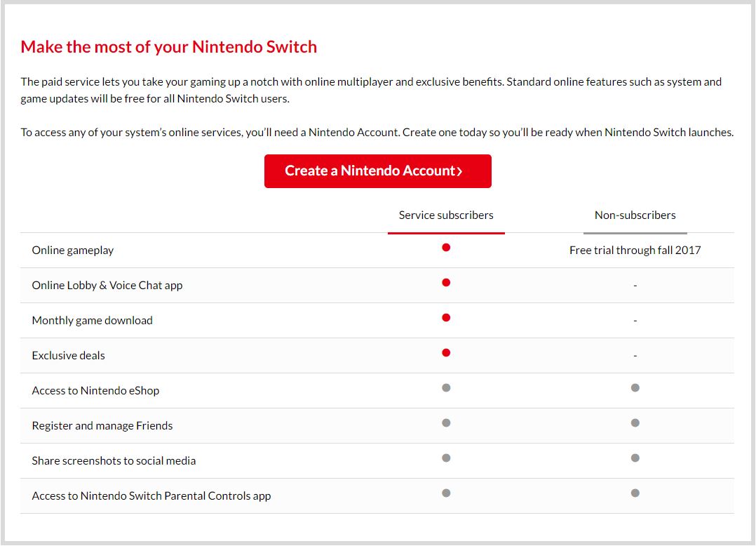Click the Free trial through fall 2017 text

635,251
